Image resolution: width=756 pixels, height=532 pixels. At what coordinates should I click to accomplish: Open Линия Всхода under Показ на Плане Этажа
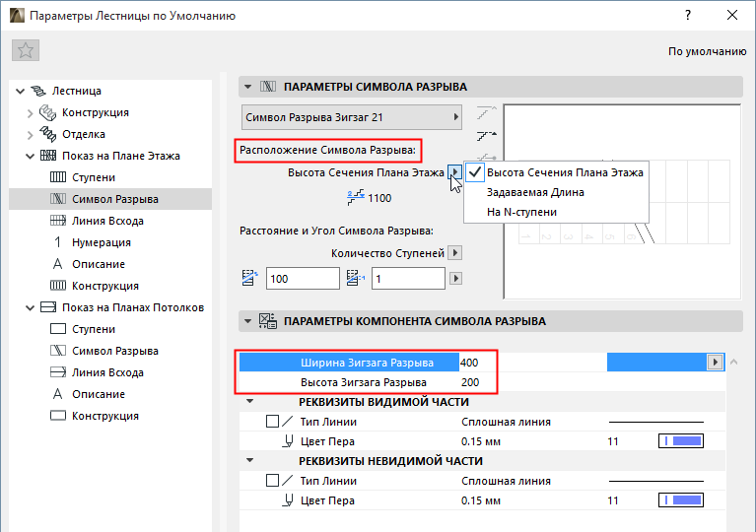(107, 221)
